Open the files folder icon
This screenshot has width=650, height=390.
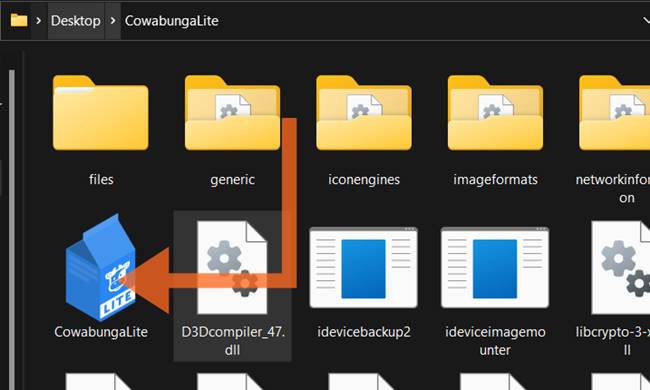pos(101,113)
